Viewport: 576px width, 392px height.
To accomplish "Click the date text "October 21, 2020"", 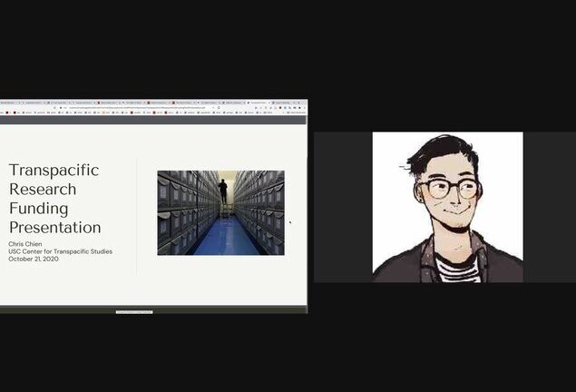I will click(33, 259).
